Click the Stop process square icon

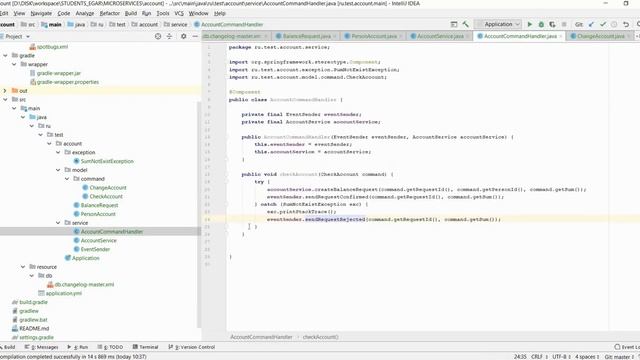(x=564, y=24)
